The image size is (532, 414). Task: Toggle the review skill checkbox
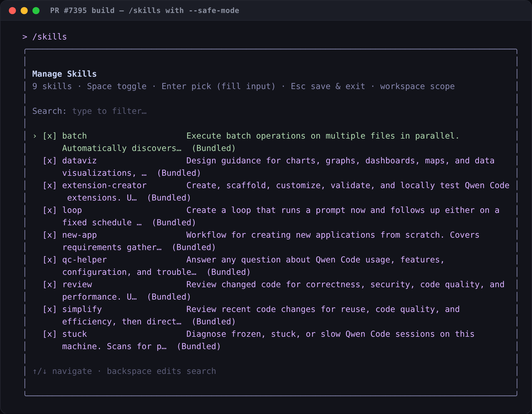tap(50, 285)
